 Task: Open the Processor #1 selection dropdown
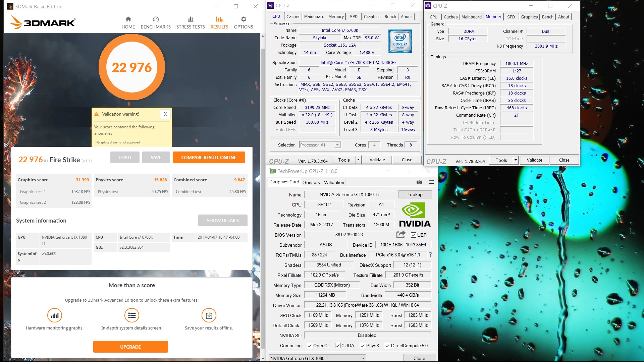click(x=320, y=145)
